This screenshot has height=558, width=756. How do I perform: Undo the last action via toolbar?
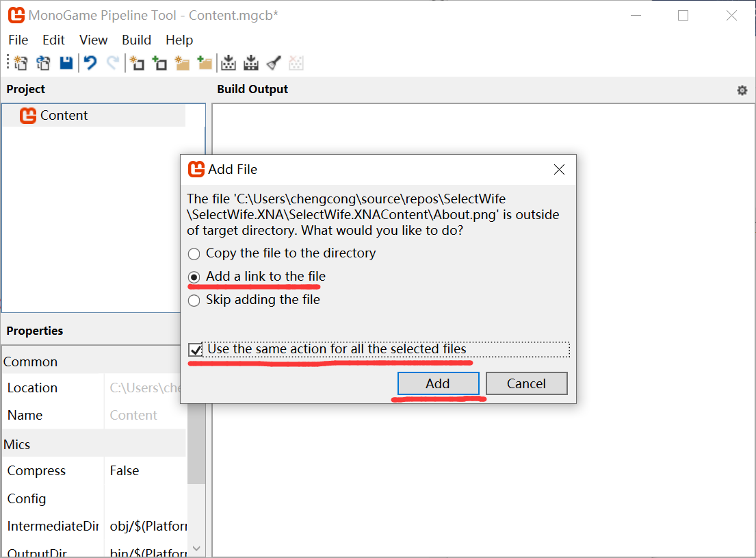[90, 64]
